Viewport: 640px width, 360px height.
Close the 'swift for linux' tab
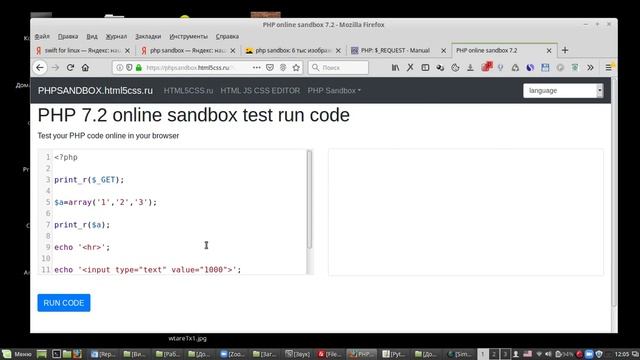click(x=127, y=51)
